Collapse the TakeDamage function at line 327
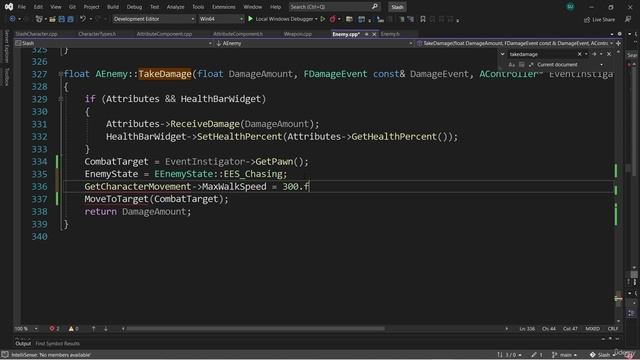This screenshot has height=360, width=640. (60, 74)
